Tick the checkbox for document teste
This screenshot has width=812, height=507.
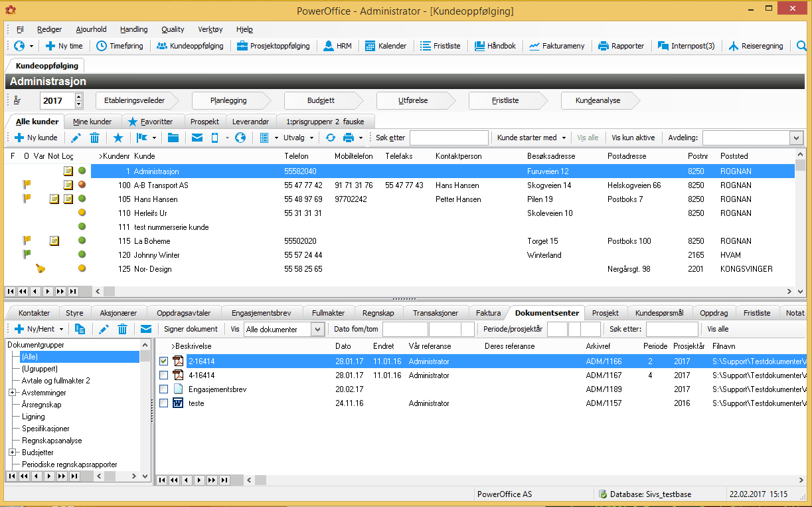pos(164,403)
